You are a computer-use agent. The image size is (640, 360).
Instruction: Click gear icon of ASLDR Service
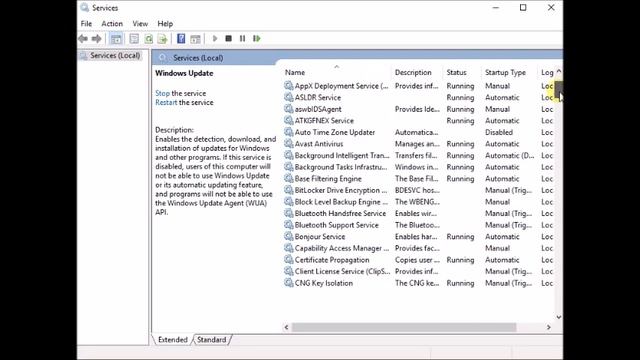(289, 97)
